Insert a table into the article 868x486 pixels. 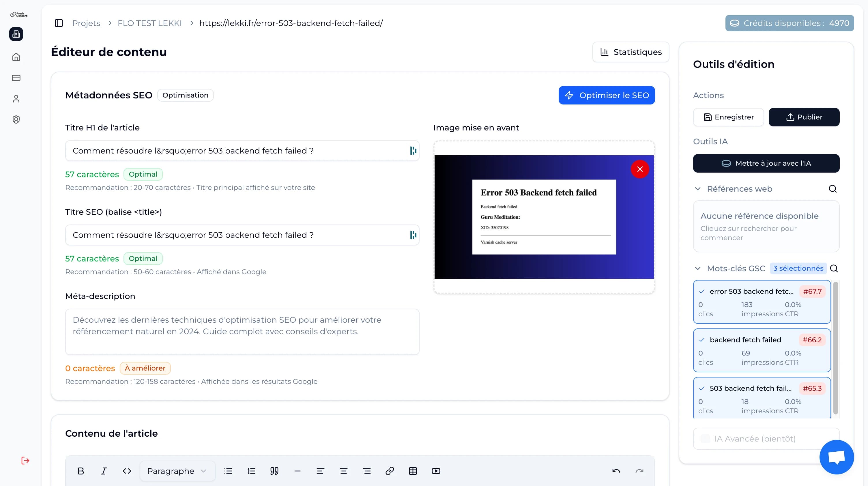(x=413, y=471)
